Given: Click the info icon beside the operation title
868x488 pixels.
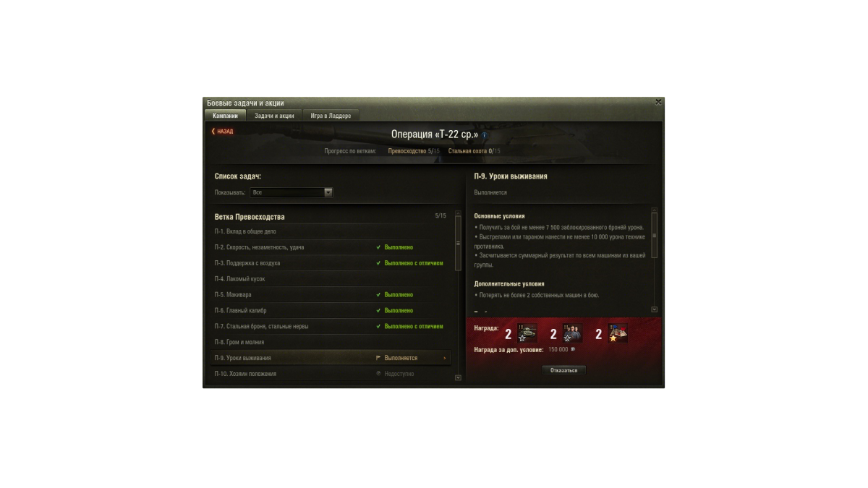Looking at the screenshot, I should point(485,135).
